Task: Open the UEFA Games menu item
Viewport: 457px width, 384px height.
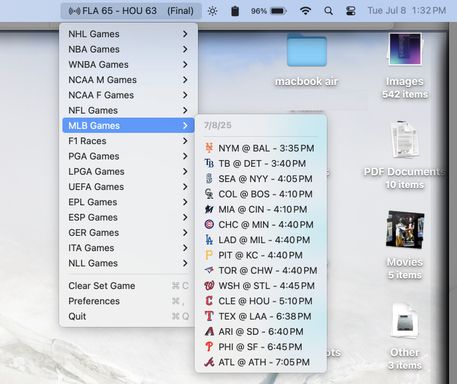Action: (x=128, y=187)
